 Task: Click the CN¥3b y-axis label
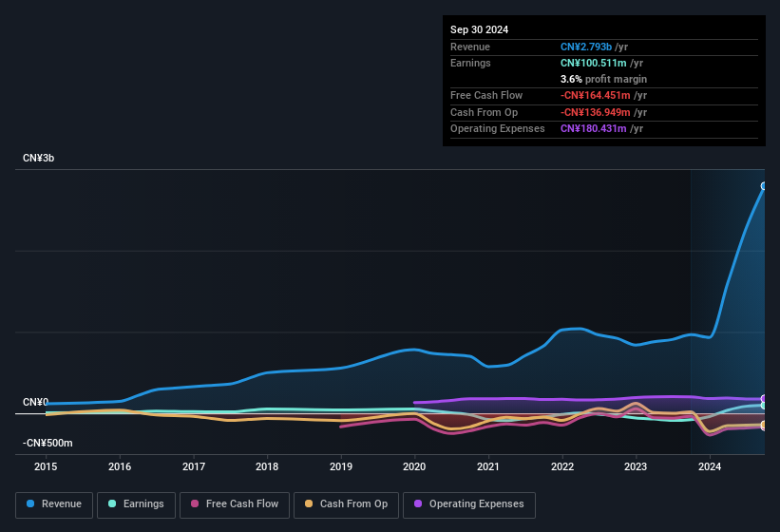(x=38, y=158)
